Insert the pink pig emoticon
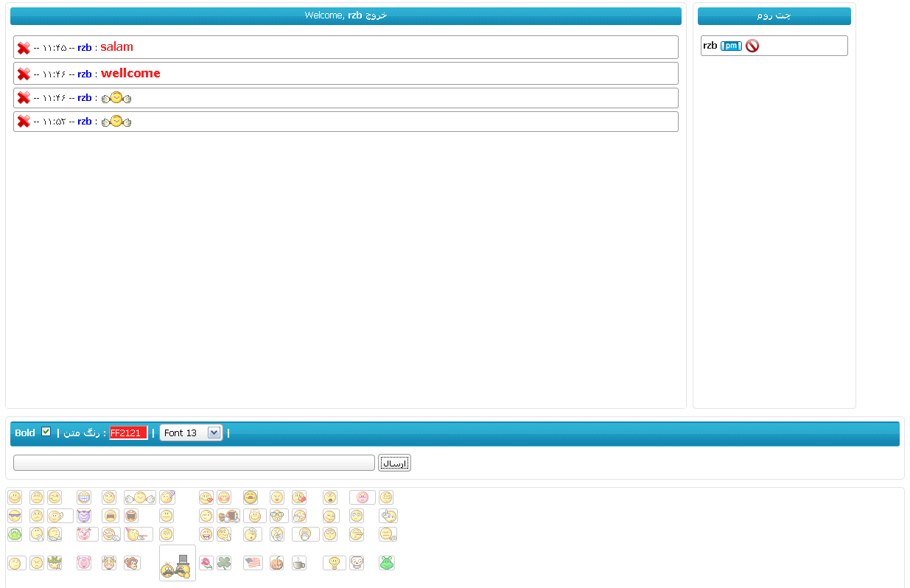This screenshot has height=588, width=910. click(x=84, y=563)
